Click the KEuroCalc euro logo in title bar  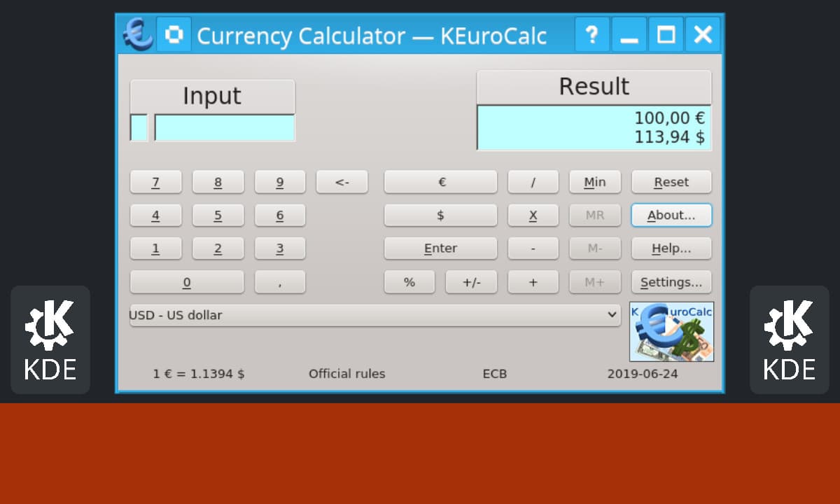[138, 34]
